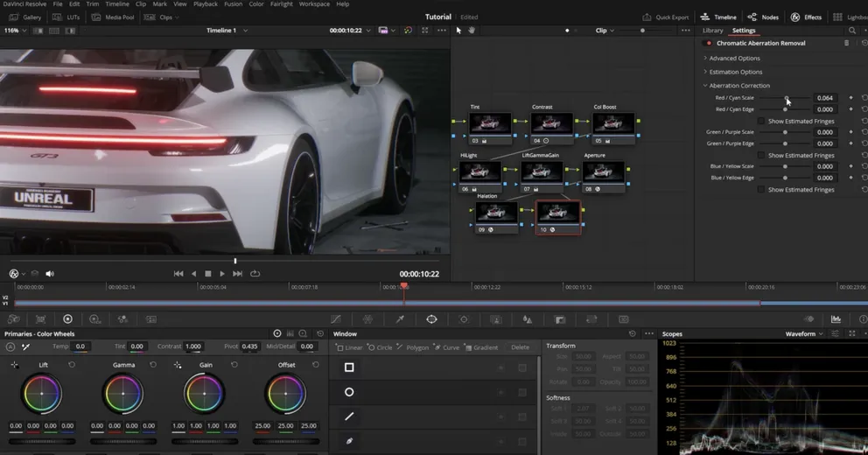Open the LUTs browser
The width and height of the screenshot is (868, 455).
tap(66, 17)
